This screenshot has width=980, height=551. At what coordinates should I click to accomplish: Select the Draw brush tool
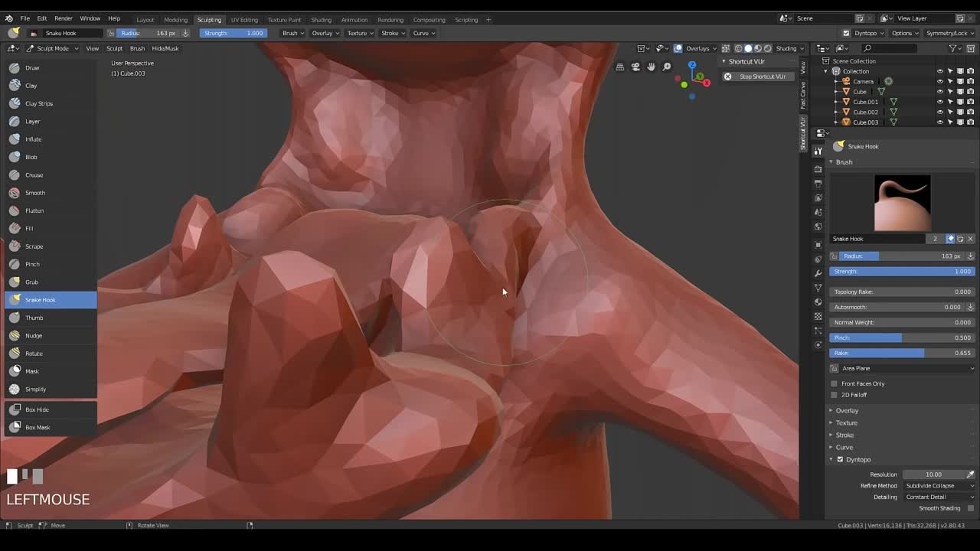pos(51,67)
